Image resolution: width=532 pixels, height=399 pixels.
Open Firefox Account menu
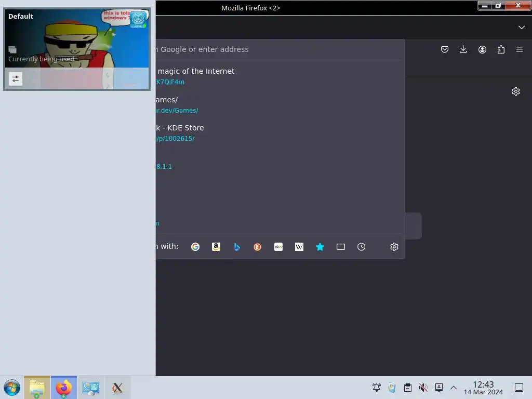coord(482,49)
